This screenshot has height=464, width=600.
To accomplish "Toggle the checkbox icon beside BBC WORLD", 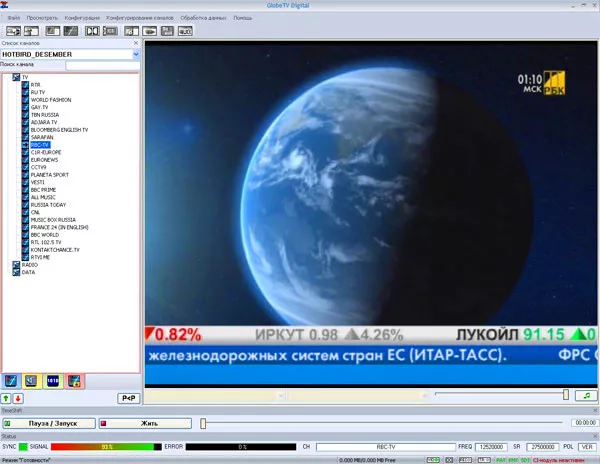I will click(x=26, y=235).
